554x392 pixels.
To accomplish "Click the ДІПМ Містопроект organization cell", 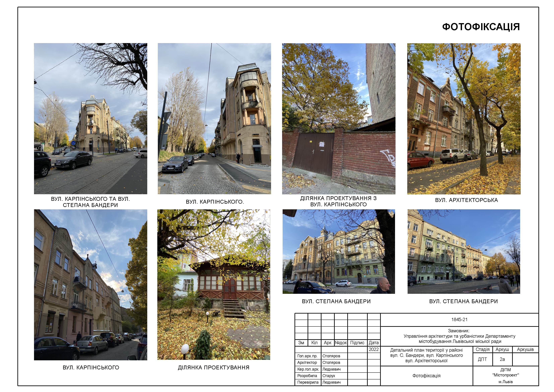I will point(505,375).
